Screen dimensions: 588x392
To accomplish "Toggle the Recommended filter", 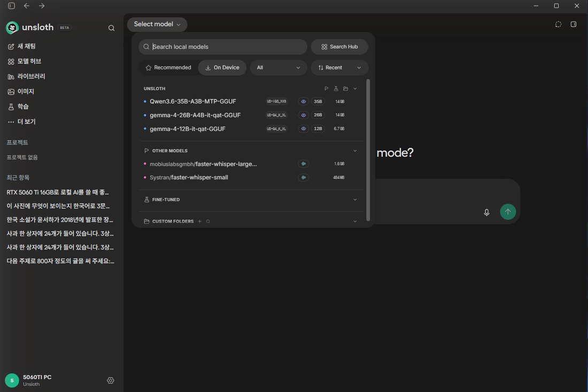I will 168,67.
